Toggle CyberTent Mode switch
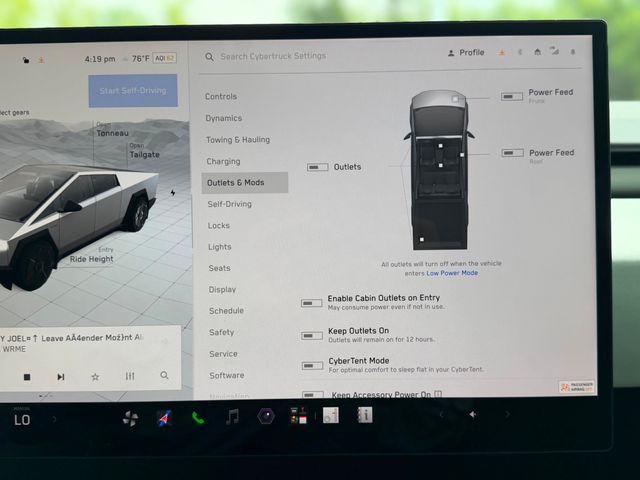The image size is (640, 480). click(x=313, y=366)
